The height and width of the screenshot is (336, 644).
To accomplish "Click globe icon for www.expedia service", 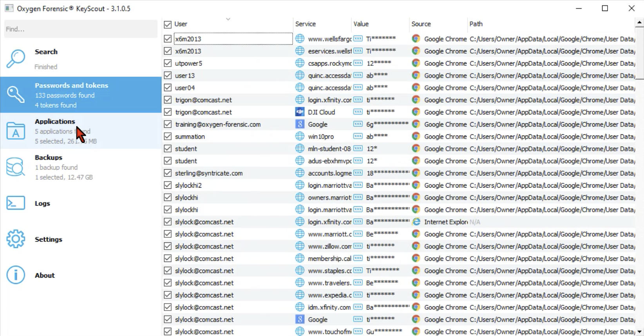I will pyautogui.click(x=300, y=295).
